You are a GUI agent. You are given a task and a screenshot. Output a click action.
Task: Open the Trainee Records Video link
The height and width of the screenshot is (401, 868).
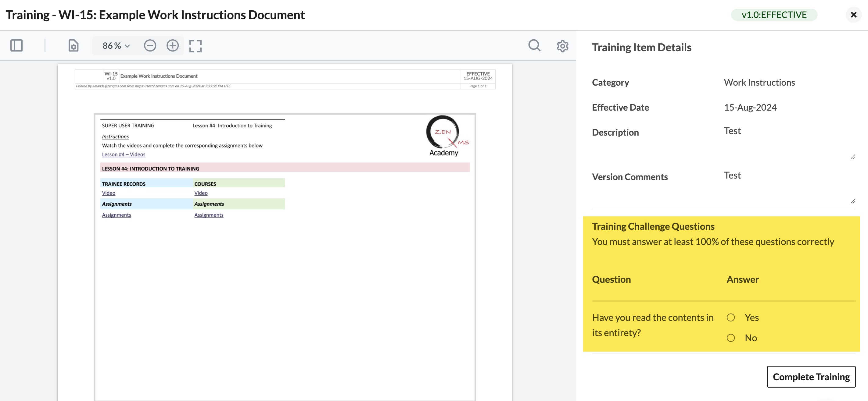[109, 193]
